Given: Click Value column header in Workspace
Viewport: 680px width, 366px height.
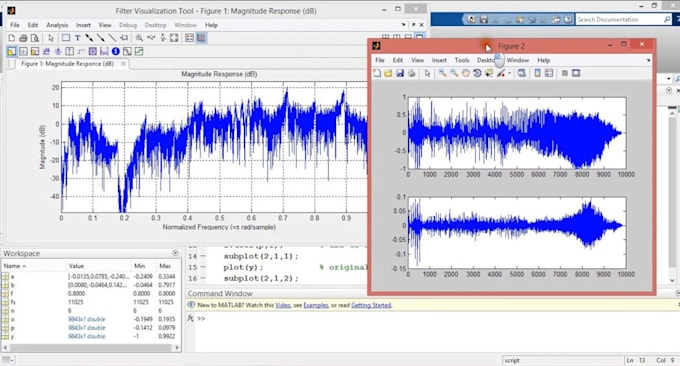Looking at the screenshot, I should pos(98,266).
